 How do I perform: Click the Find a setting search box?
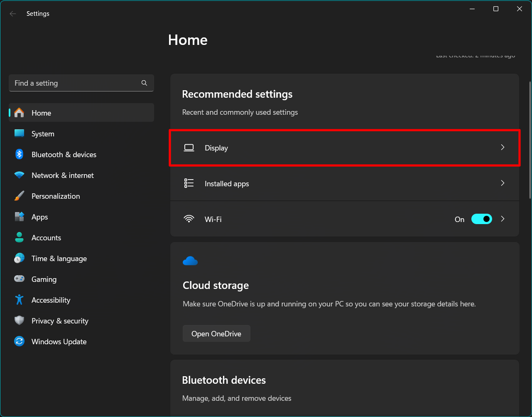point(81,83)
